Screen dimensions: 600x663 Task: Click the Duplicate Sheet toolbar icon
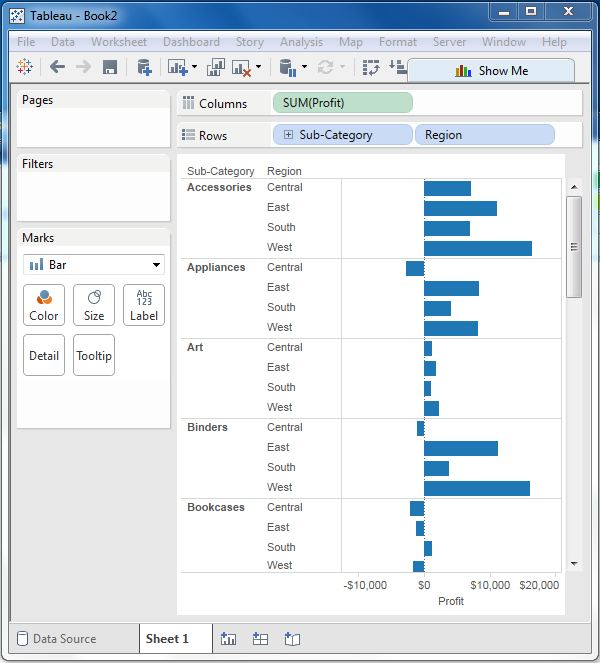pyautogui.click(x=215, y=68)
